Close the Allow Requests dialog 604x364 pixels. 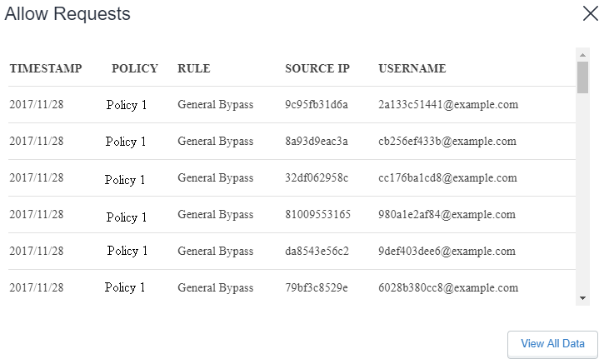click(x=590, y=13)
